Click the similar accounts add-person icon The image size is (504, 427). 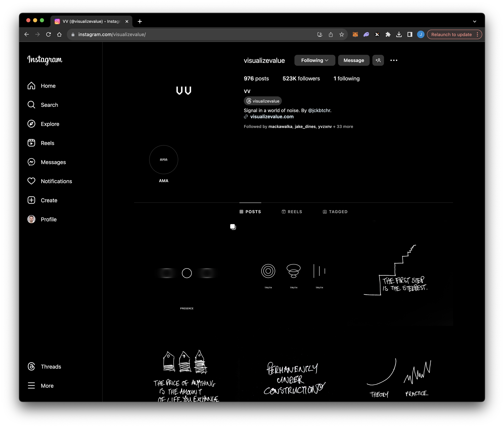(x=378, y=60)
